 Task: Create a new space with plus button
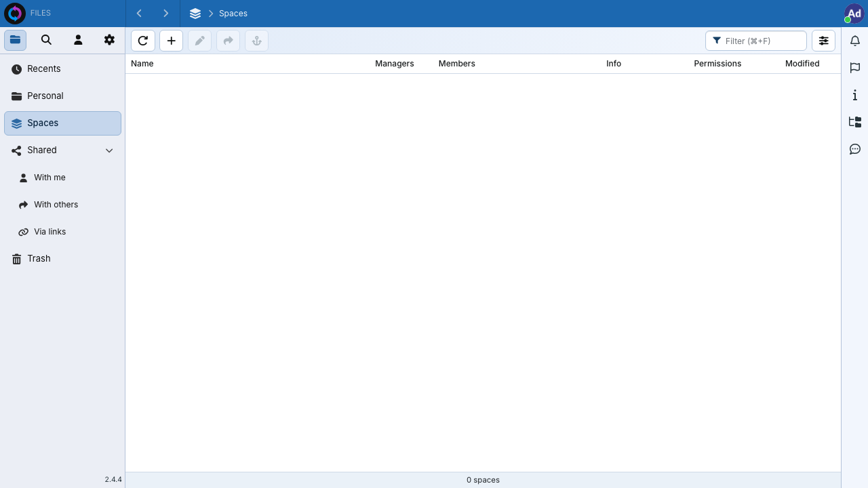pos(172,41)
